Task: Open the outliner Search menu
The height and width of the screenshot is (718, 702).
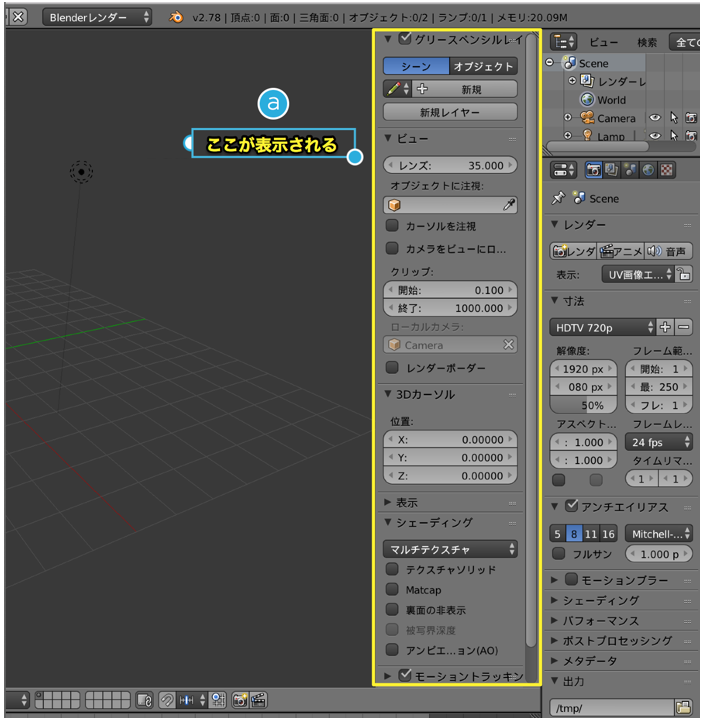Action: 647,43
